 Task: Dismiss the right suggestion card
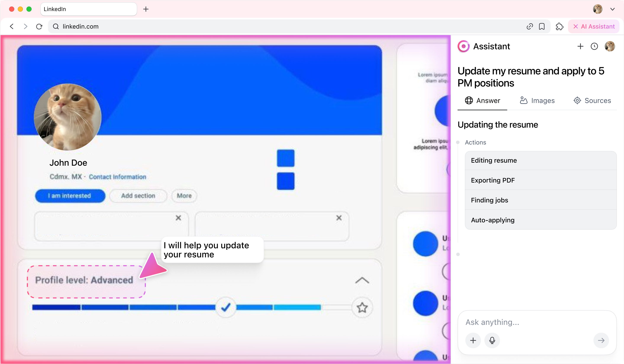click(x=339, y=218)
